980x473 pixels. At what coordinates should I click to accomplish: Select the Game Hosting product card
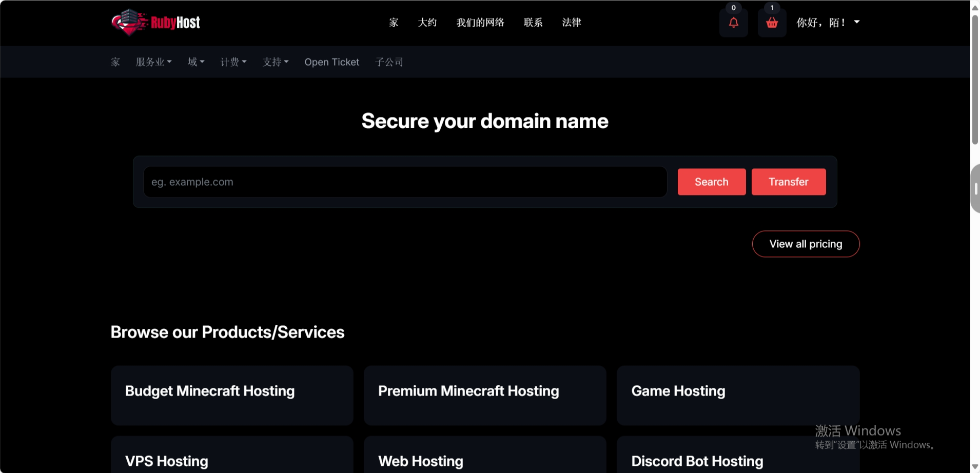point(738,395)
